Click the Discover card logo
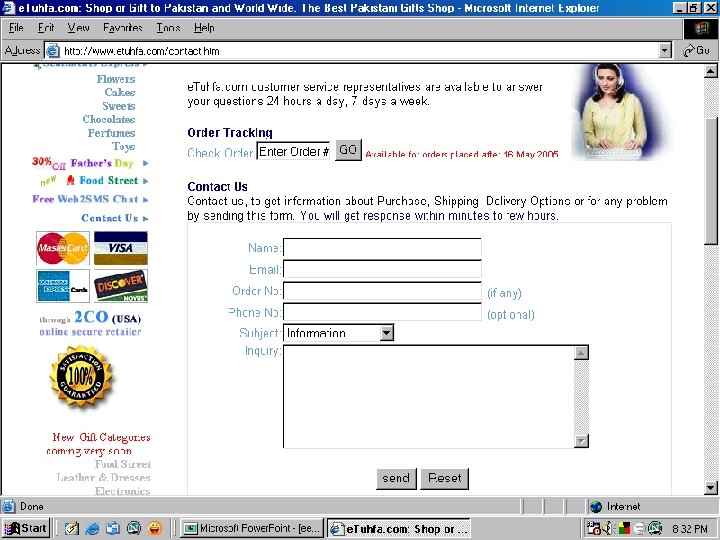This screenshot has width=720, height=540. 121,286
